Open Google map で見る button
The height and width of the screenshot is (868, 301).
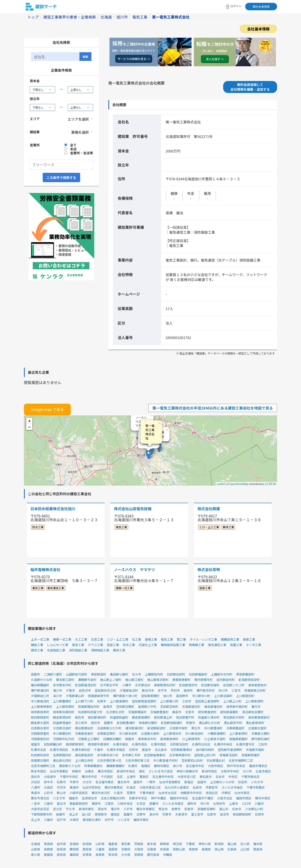(47, 409)
